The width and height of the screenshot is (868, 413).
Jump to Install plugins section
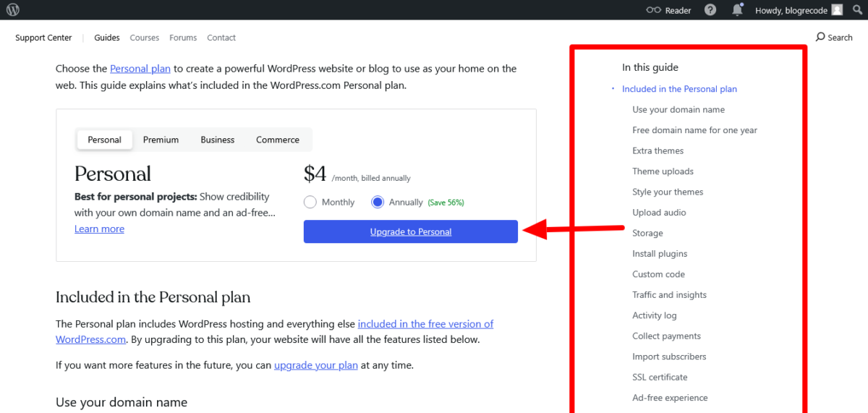tap(660, 254)
